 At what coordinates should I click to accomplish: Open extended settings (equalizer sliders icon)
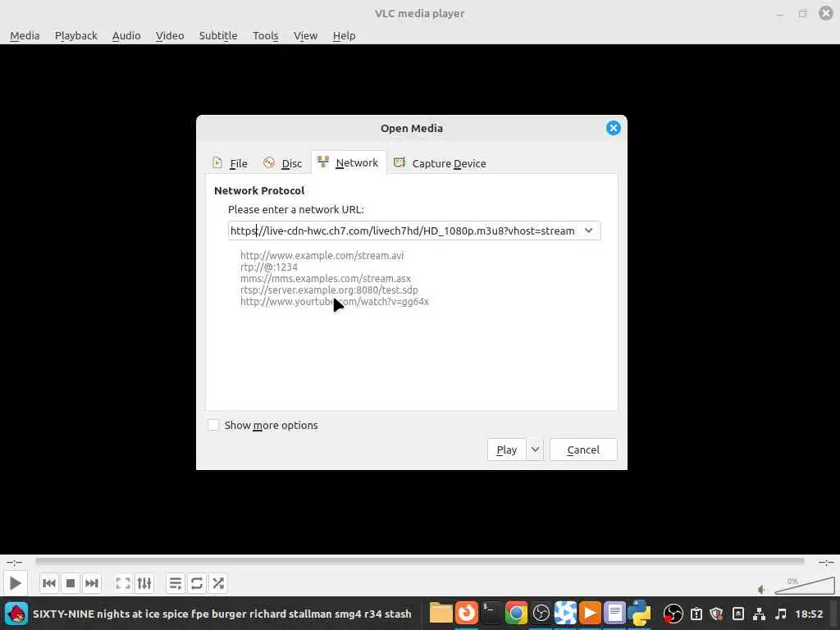tap(144, 583)
